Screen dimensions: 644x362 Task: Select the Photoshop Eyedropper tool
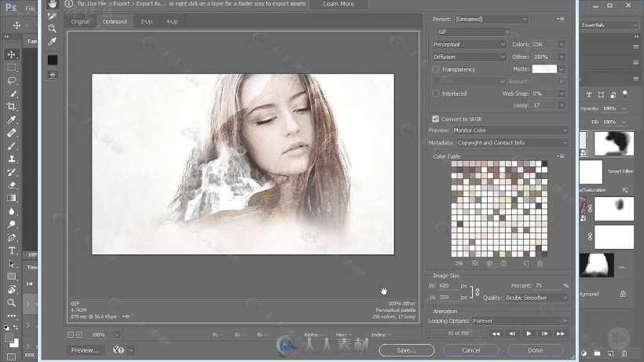(x=12, y=120)
